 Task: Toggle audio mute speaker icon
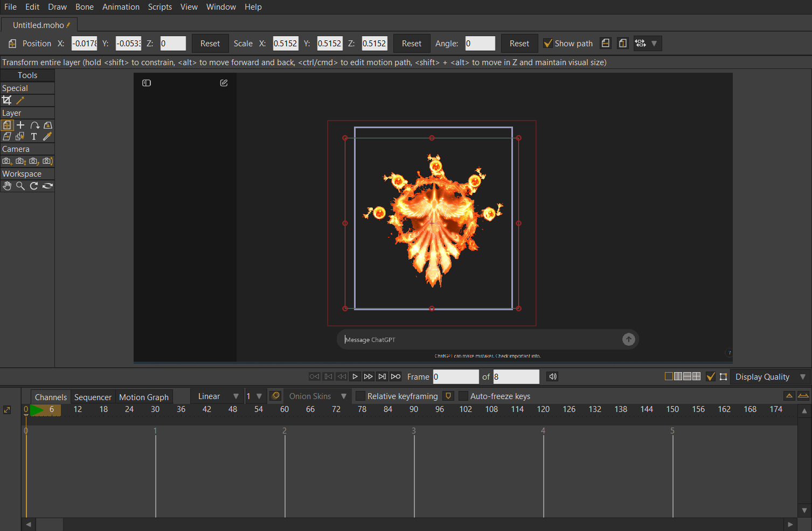coord(552,376)
